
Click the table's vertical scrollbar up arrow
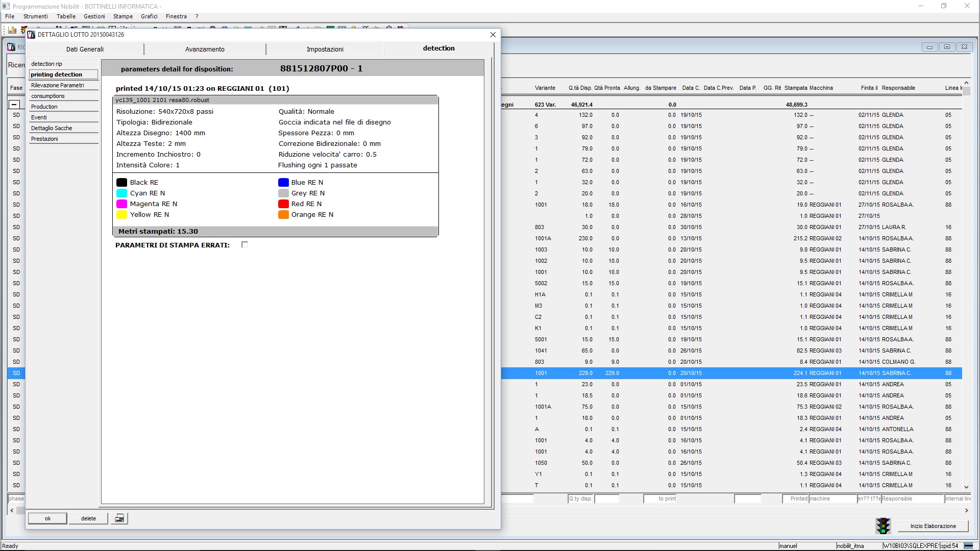coord(966,83)
